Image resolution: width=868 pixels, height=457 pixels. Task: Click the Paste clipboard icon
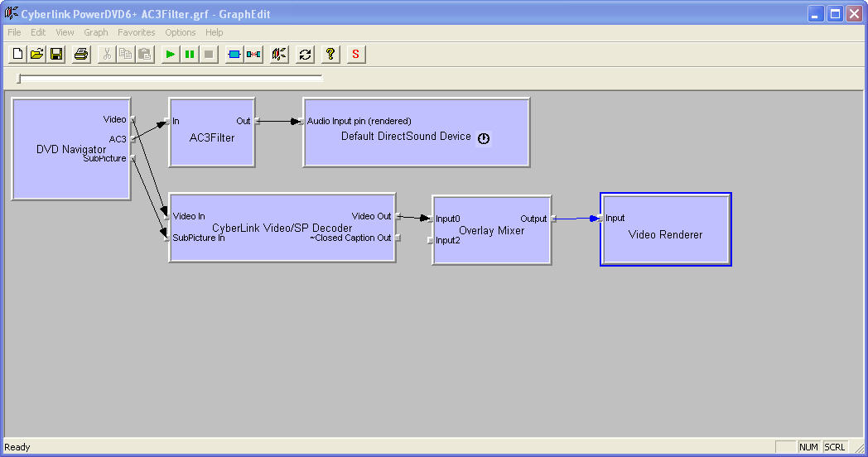click(145, 54)
